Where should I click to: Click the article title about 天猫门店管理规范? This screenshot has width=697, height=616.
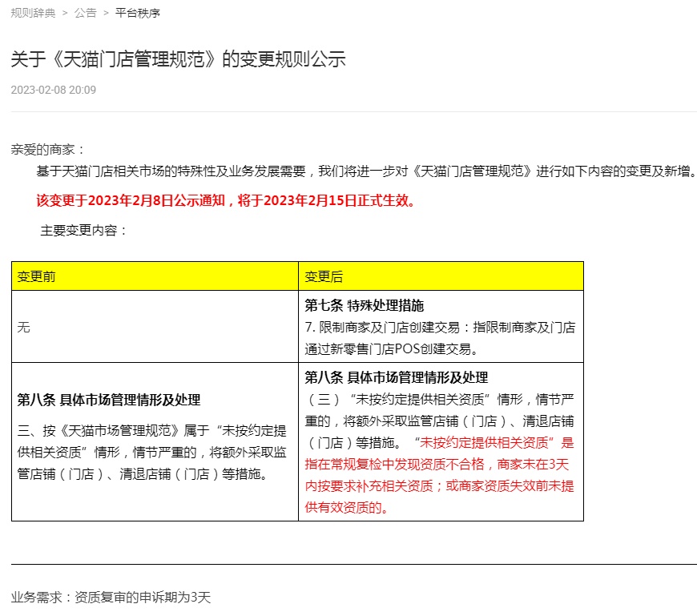(178, 59)
